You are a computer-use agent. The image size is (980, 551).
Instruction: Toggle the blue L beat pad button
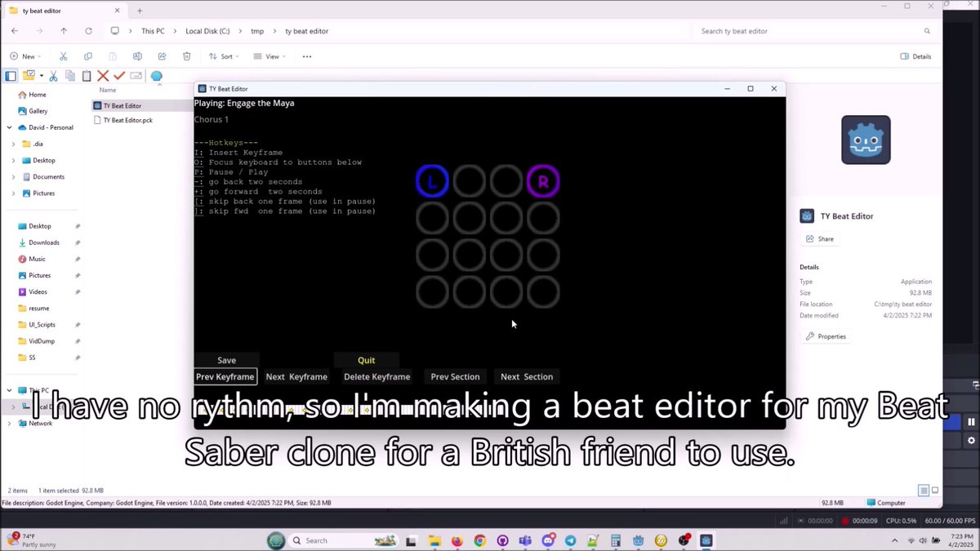pyautogui.click(x=432, y=180)
